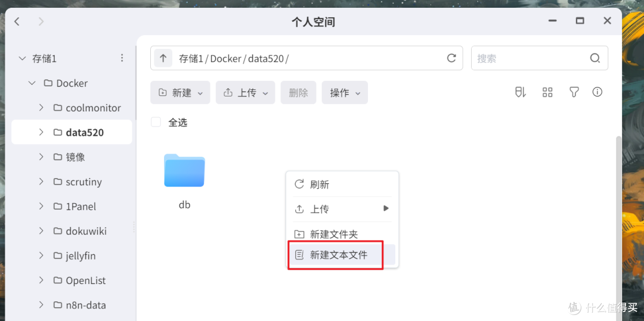Select the 1Panel folder in the tree
The width and height of the screenshot is (644, 321).
(72, 206)
